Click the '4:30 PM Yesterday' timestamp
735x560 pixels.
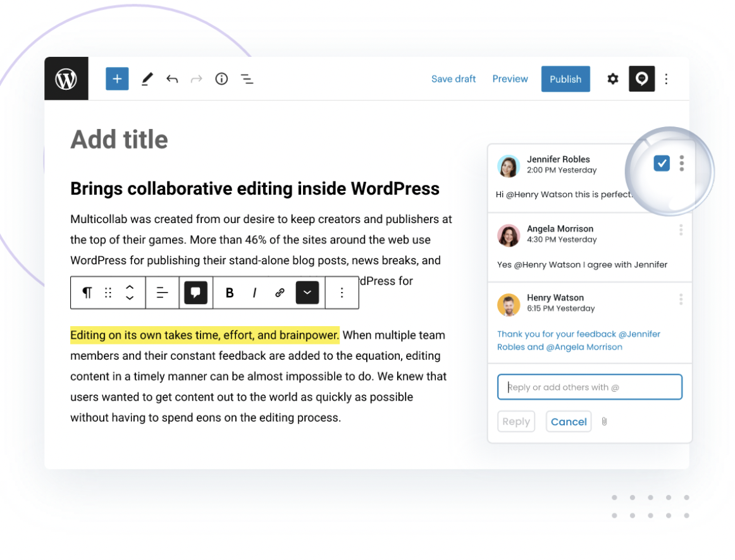562,240
